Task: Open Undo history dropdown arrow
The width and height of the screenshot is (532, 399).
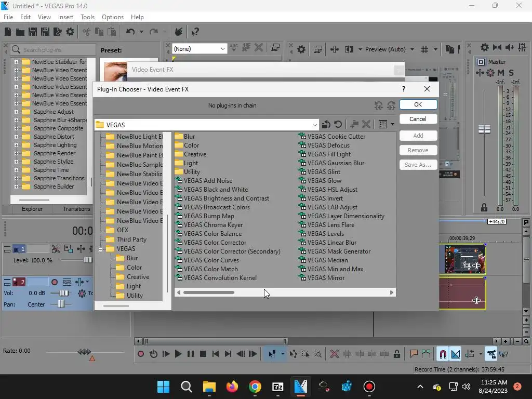Action: [x=141, y=32]
